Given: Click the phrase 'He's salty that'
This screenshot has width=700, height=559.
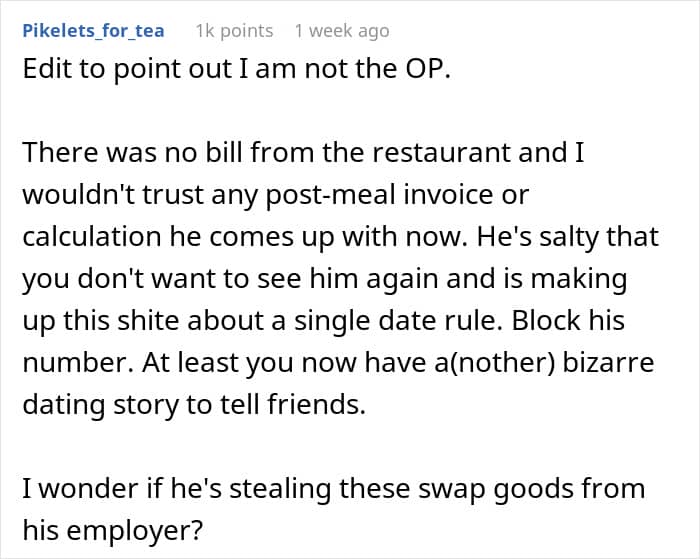Looking at the screenshot, I should tap(567, 237).
